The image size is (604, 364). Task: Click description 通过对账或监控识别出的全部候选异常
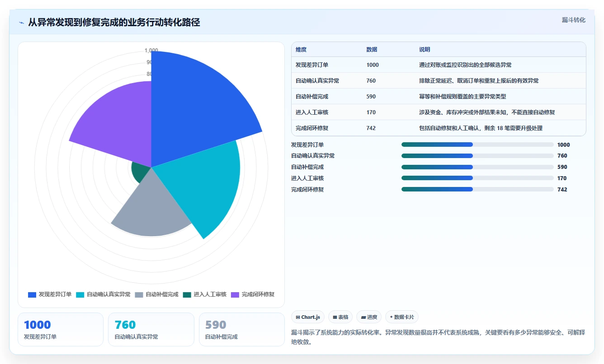pyautogui.click(x=465, y=65)
